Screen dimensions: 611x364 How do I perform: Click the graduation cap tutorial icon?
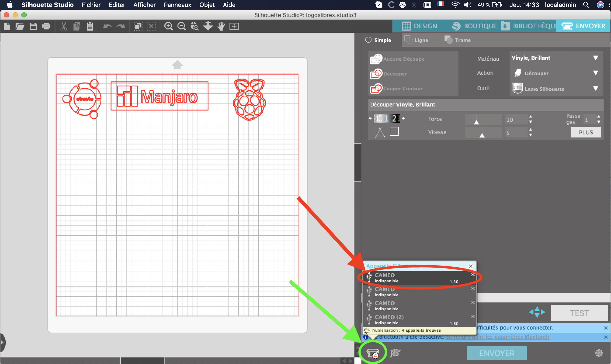395,353
